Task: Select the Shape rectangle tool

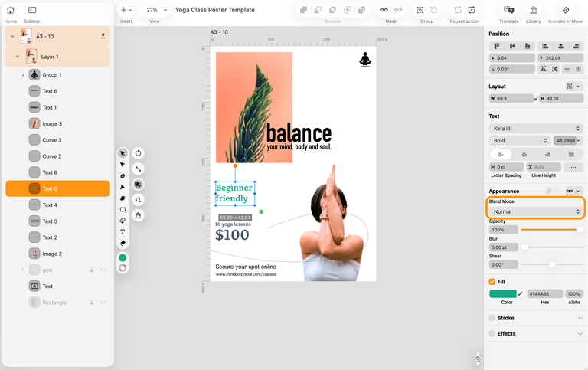Action: pyautogui.click(x=122, y=209)
